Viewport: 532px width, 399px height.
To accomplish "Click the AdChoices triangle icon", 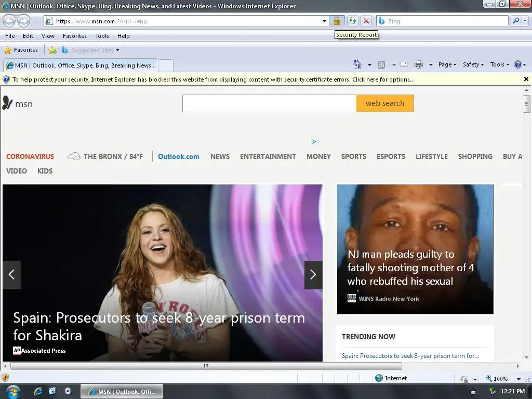I will pyautogui.click(x=314, y=141).
